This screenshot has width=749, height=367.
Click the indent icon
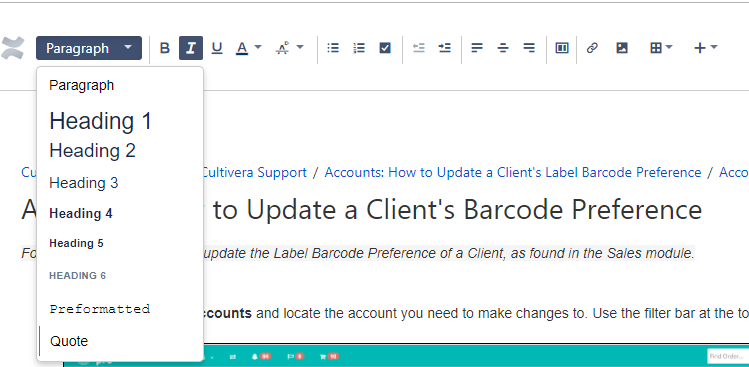coord(445,48)
